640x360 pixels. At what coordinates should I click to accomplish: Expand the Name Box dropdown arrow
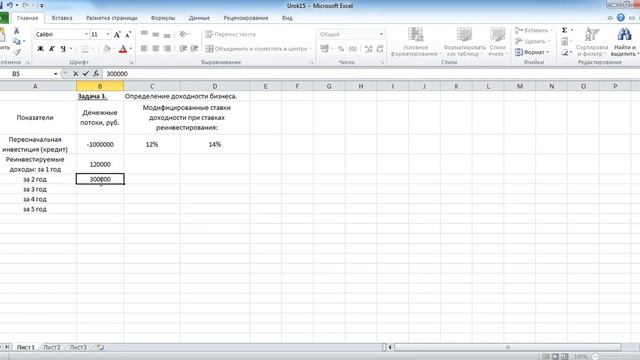click(x=56, y=74)
